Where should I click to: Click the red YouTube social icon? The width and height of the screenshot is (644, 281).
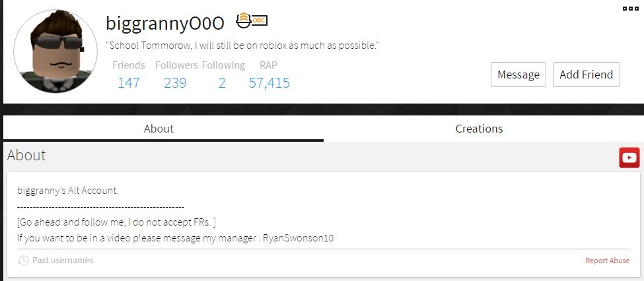pyautogui.click(x=629, y=158)
